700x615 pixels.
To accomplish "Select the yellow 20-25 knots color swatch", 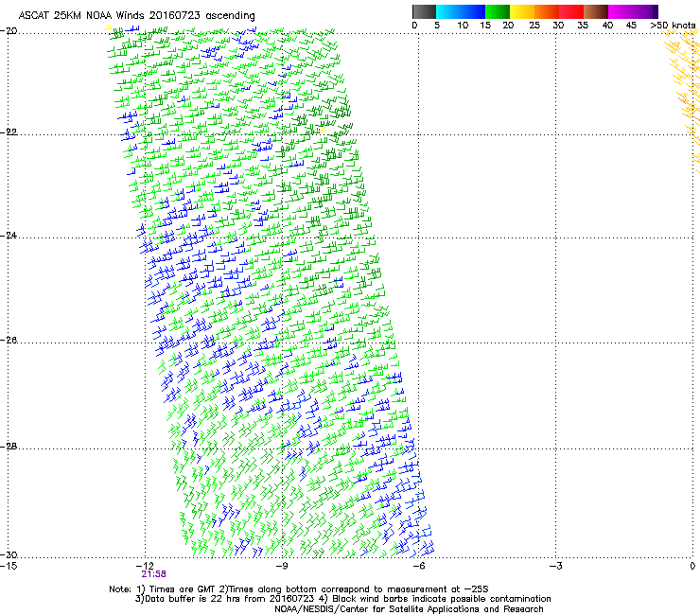I will click(x=522, y=11).
